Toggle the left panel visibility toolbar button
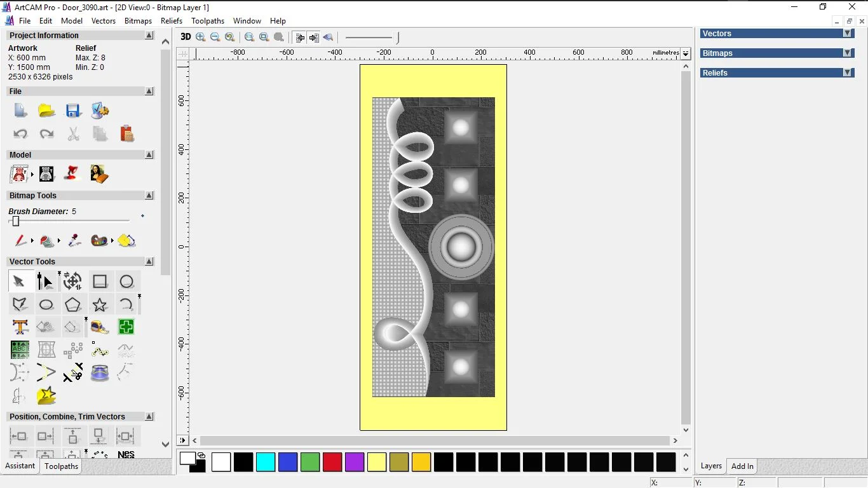This screenshot has width=868, height=488. click(300, 37)
